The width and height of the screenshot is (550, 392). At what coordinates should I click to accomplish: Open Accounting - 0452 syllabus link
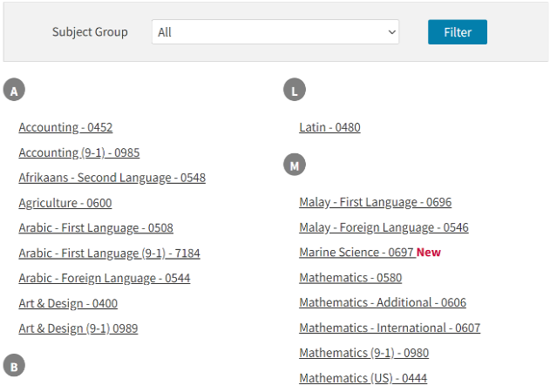[65, 127]
